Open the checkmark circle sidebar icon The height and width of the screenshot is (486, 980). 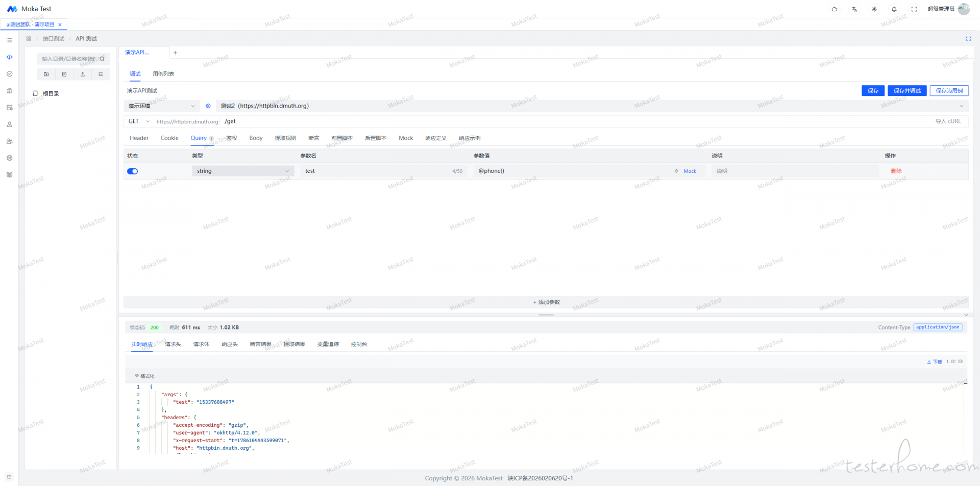(x=9, y=74)
